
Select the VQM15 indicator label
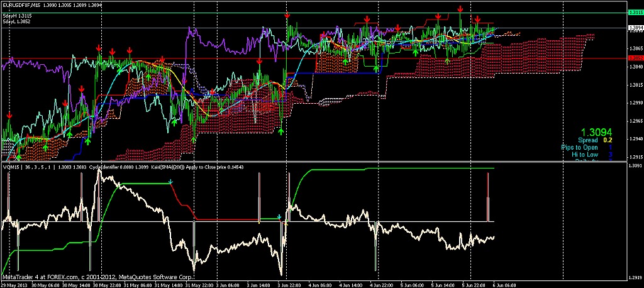11,167
